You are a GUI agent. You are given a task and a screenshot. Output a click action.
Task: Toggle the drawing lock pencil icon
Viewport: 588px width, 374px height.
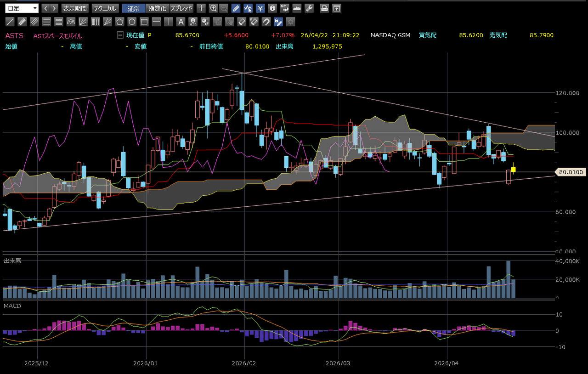[278, 22]
